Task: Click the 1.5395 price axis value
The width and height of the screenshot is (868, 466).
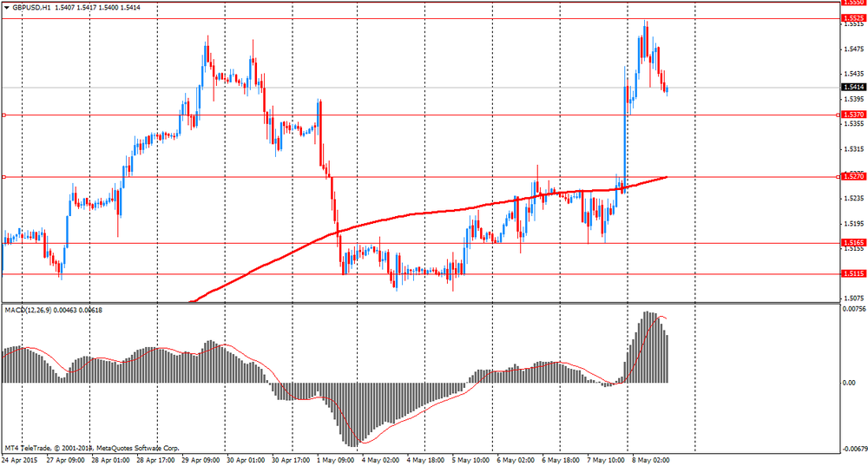Action: (x=853, y=99)
